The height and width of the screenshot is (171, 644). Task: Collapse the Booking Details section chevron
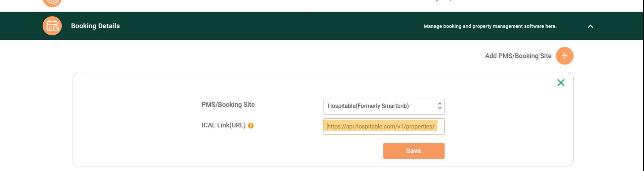591,26
